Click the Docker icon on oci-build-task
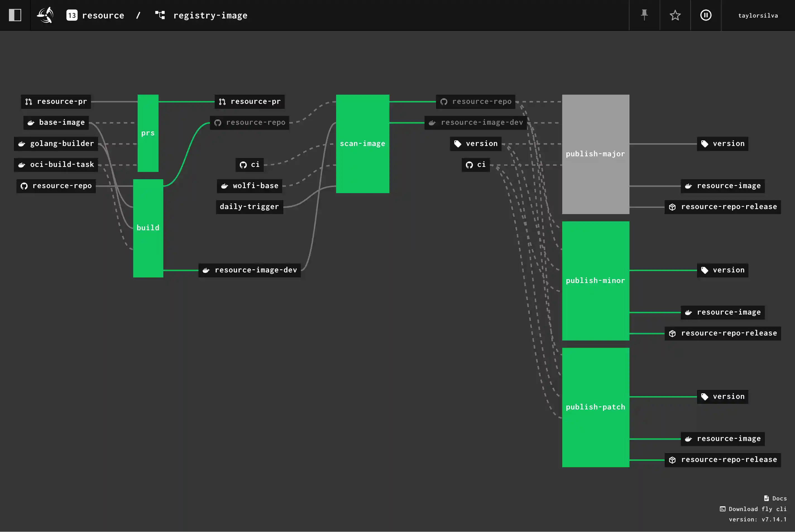Viewport: 795px width, 532px height. [21, 165]
